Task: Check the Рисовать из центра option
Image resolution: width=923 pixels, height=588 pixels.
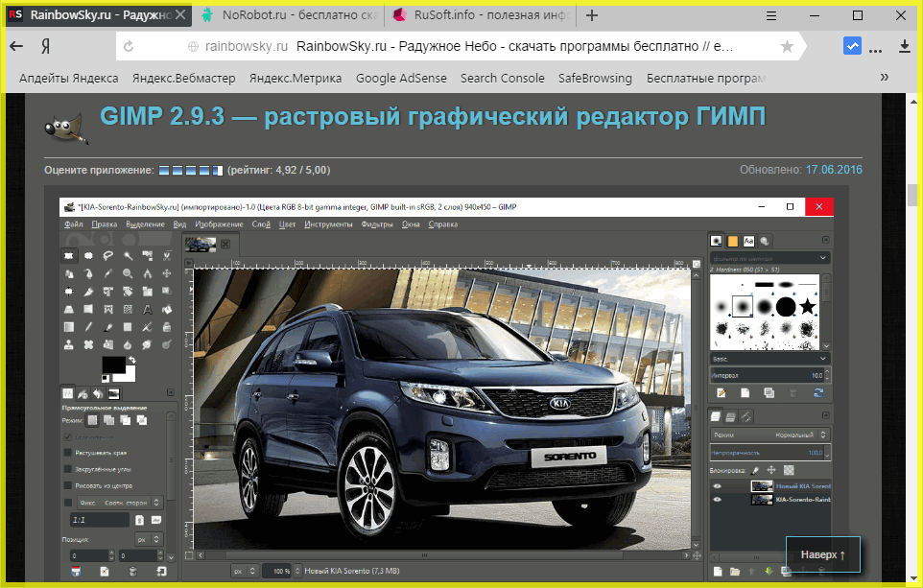Action: (x=68, y=485)
